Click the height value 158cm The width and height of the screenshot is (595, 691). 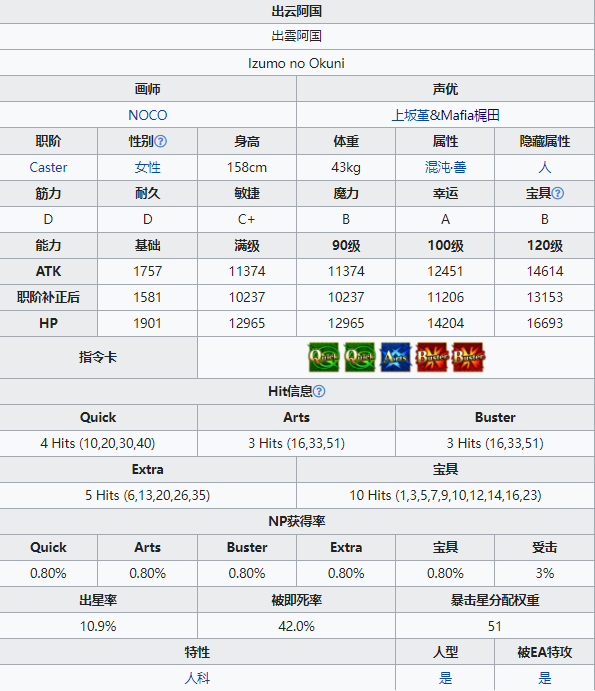point(247,167)
